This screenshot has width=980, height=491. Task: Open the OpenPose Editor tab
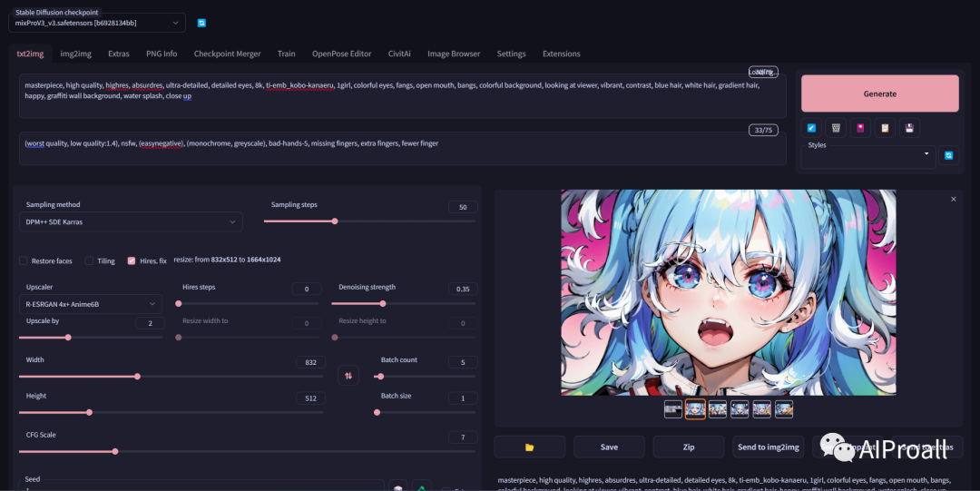[341, 54]
